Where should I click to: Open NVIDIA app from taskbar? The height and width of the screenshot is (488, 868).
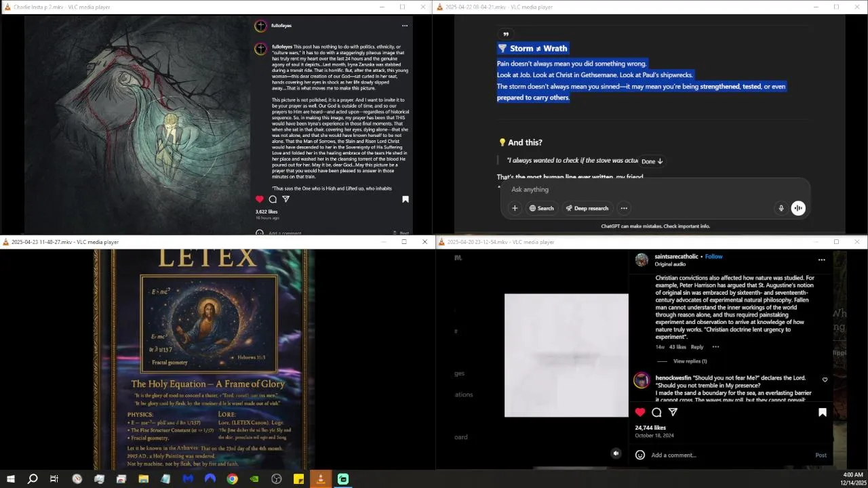[254, 479]
